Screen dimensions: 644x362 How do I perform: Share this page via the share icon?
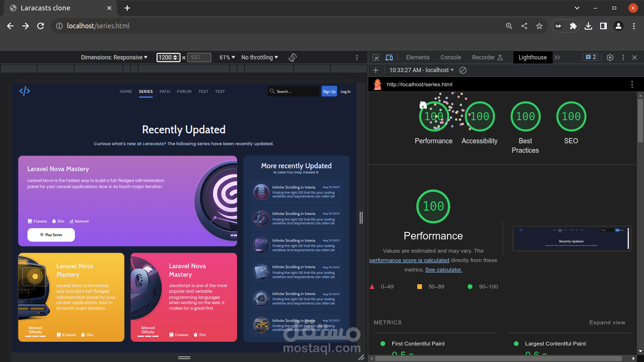click(524, 26)
